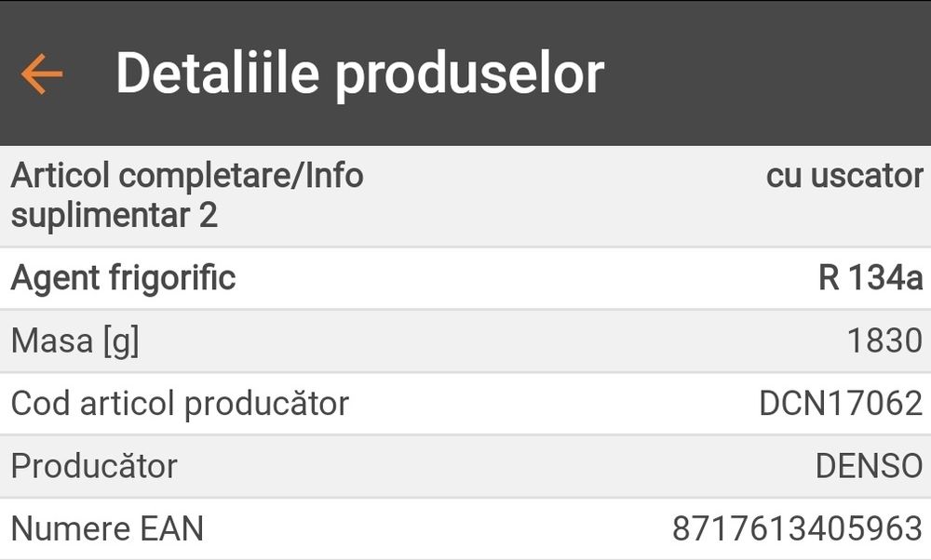Tap the 'suplimentar 2' text line
The width and height of the screenshot is (931, 560).
[x=114, y=216]
